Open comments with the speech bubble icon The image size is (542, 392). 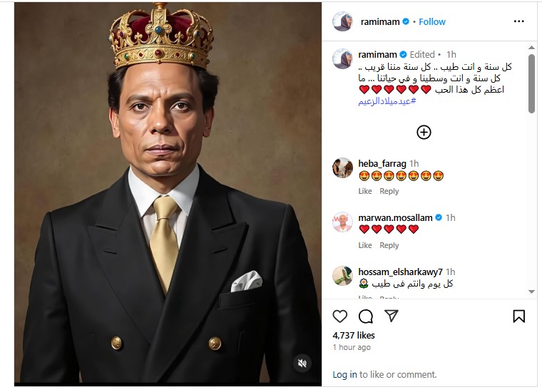[x=366, y=316]
